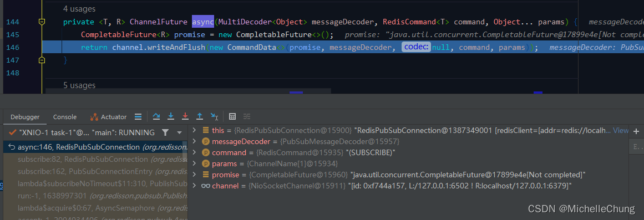Click the Step Into icon
This screenshot has height=220, width=644.
[x=171, y=116]
